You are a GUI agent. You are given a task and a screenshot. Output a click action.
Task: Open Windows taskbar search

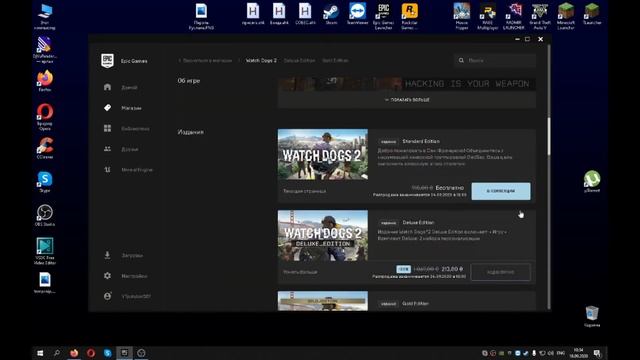57,353
